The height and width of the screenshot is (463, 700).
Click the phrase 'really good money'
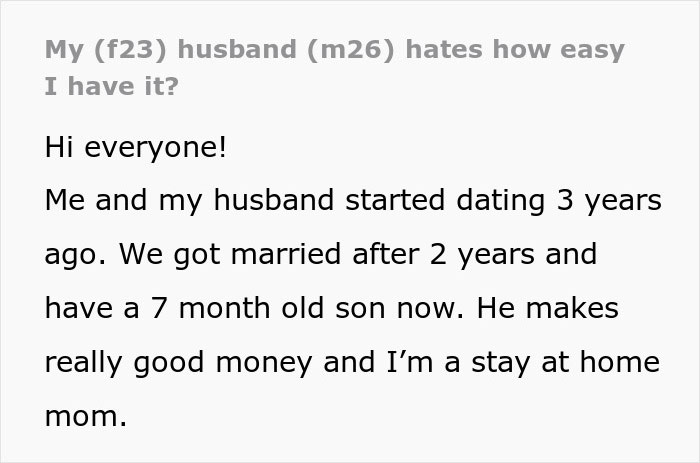point(179,363)
